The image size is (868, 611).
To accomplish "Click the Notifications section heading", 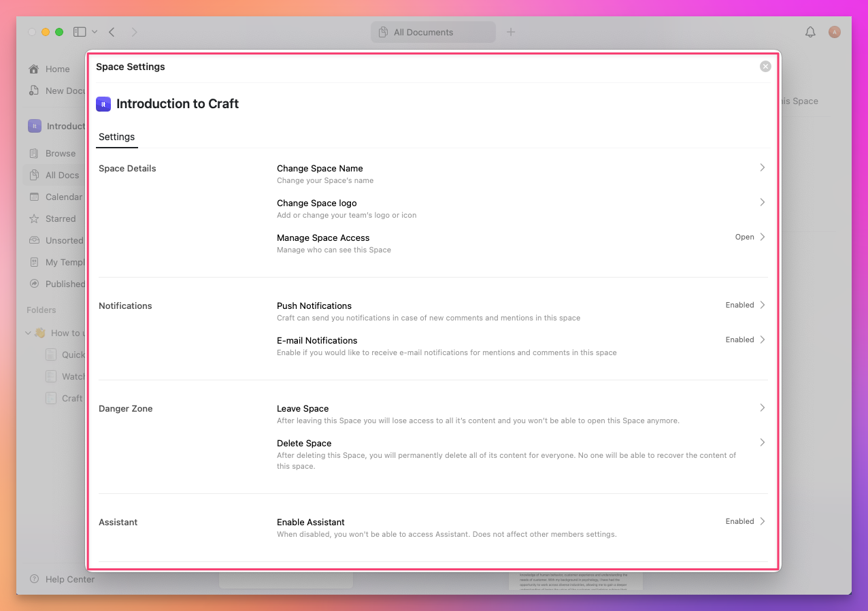I will 125,305.
